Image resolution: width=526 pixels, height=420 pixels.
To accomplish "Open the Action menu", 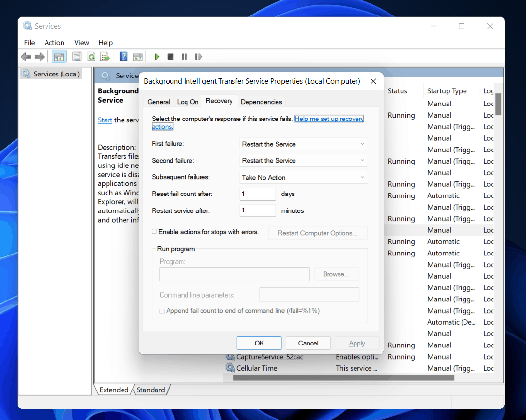I will point(54,43).
